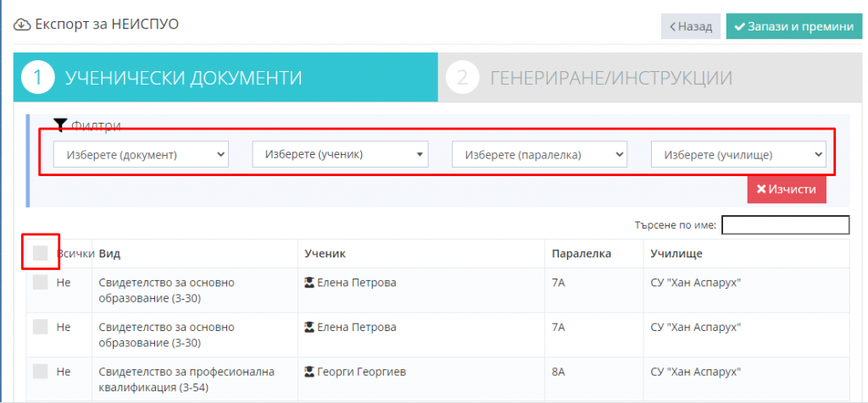
Task: Expand the Изберете (паралелка) dropdown
Action: [540, 155]
